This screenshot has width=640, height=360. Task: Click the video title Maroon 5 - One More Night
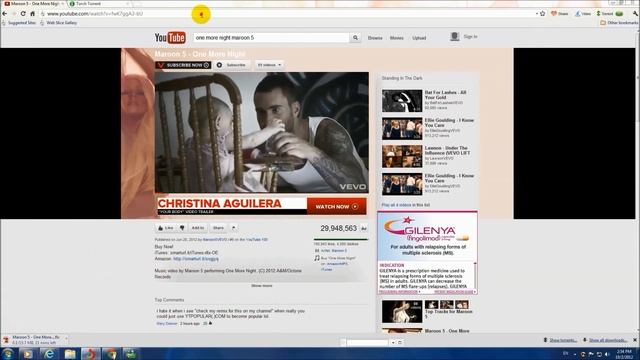coord(200,54)
